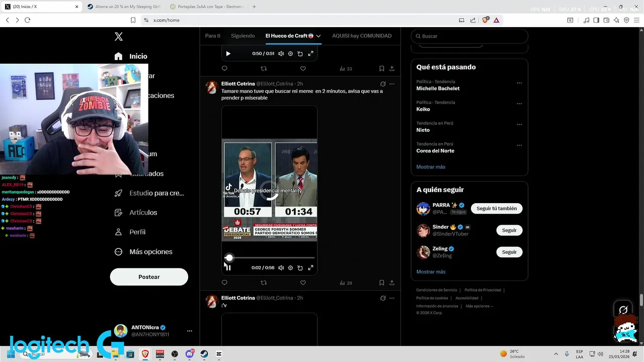The image size is (644, 362).
Task: Switch to the Siguiendo tab
Action: pyautogui.click(x=243, y=36)
